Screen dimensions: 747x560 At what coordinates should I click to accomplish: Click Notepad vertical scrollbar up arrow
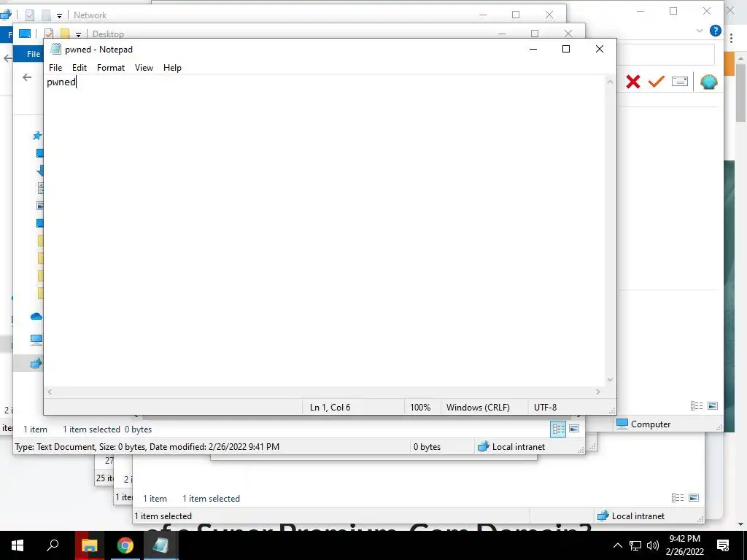[x=610, y=82]
